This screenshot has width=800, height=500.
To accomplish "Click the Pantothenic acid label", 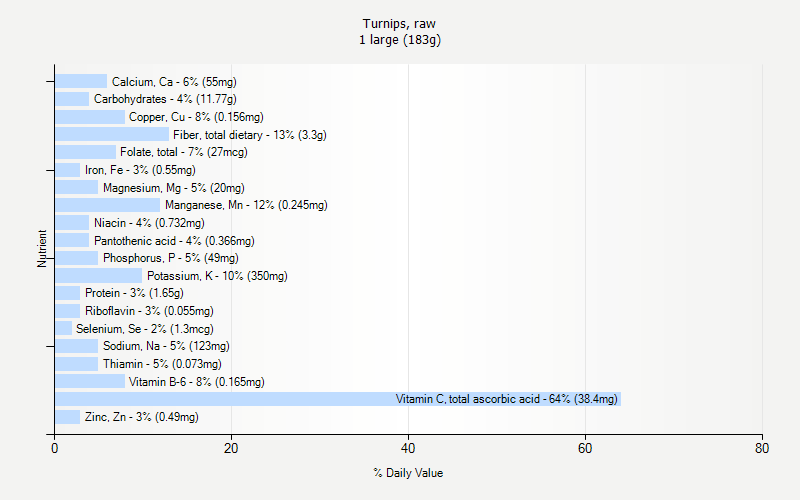I will coord(174,241).
